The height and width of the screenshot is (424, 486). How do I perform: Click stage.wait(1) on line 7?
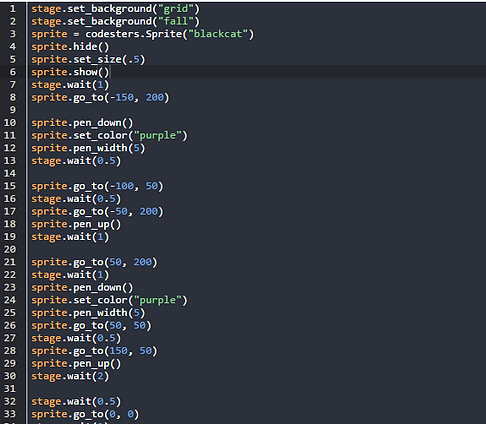70,85
